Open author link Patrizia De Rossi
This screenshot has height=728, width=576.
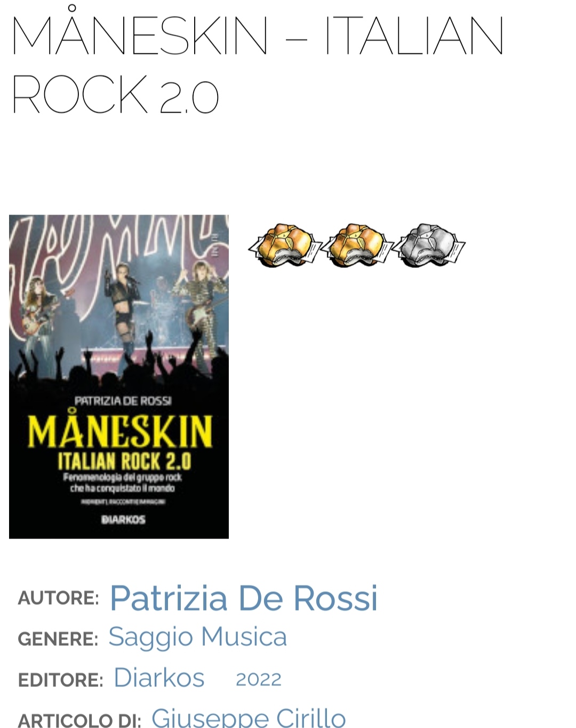244,598
